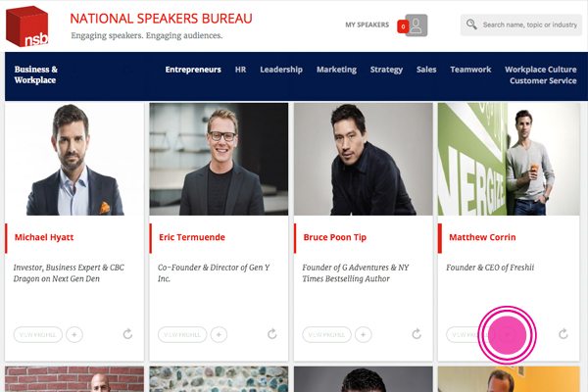This screenshot has width=588, height=392.
Task: Click 'Co-Founder & Director of Gen Y Inc.' text
Action: (214, 273)
